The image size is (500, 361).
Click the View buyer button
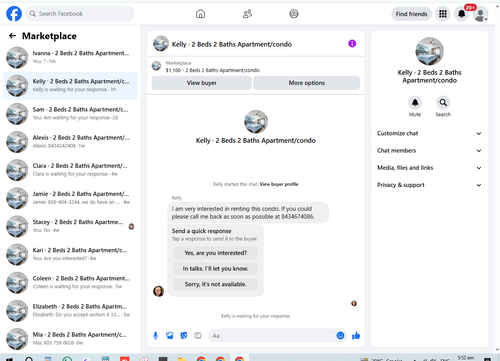click(202, 83)
